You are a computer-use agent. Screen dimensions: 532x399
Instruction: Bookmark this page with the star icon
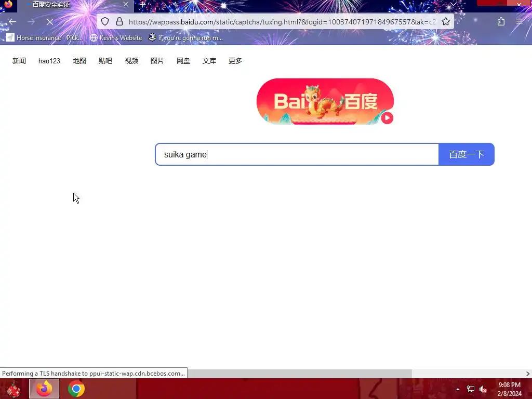tap(445, 22)
